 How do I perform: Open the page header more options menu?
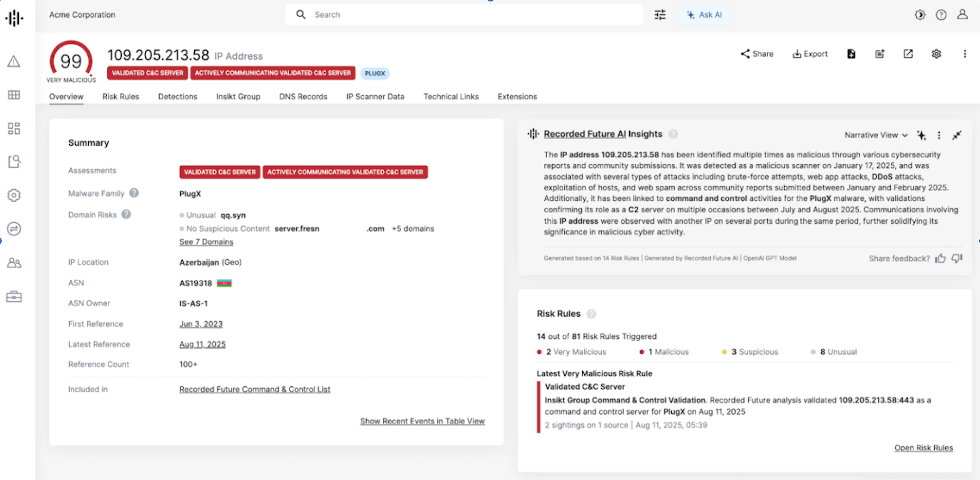click(965, 54)
